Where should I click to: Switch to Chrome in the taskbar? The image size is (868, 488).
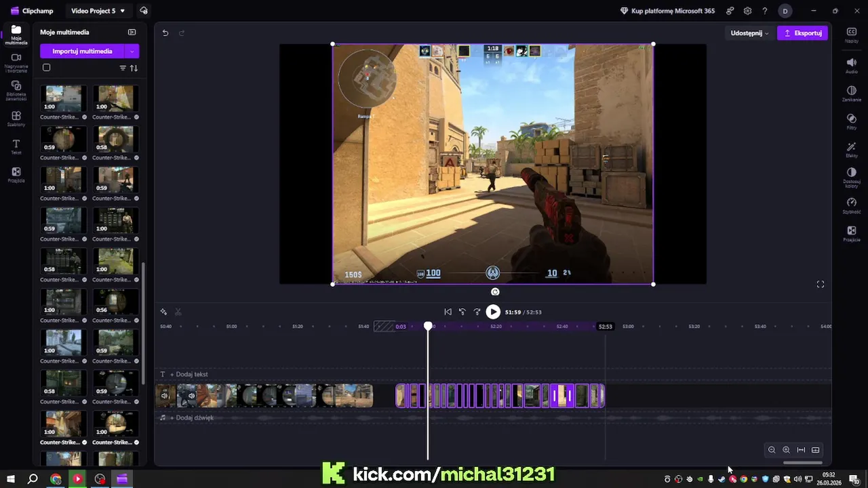coord(56,479)
